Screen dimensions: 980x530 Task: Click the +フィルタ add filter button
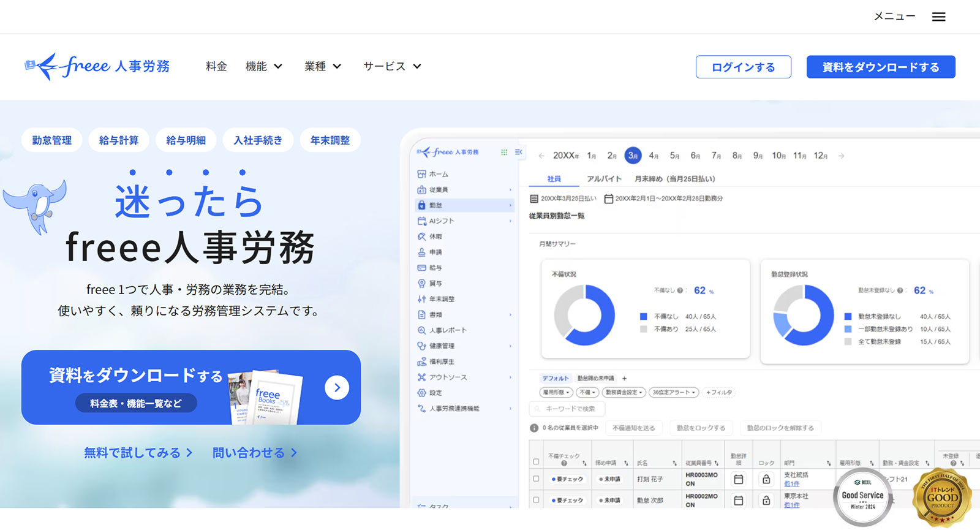pos(719,392)
